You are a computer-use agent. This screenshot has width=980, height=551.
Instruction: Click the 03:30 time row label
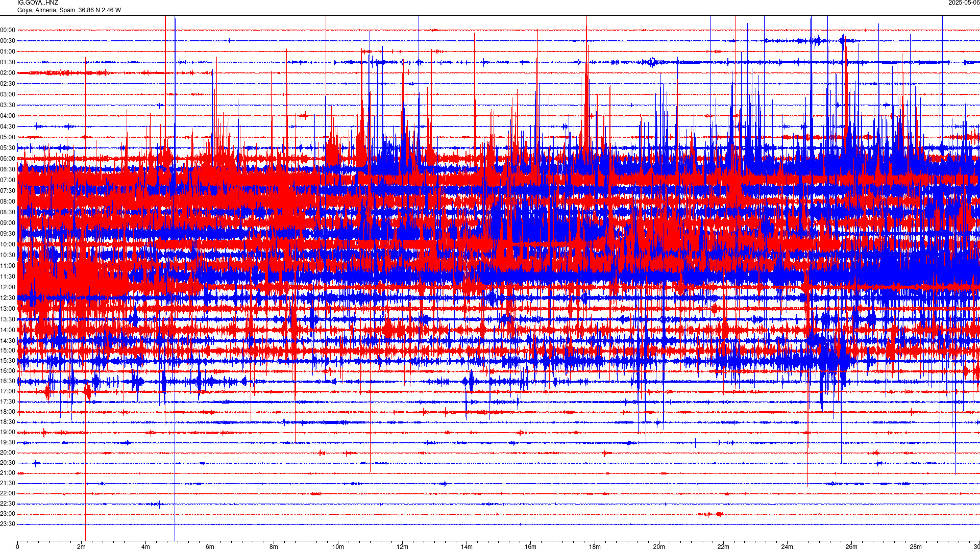click(x=8, y=105)
